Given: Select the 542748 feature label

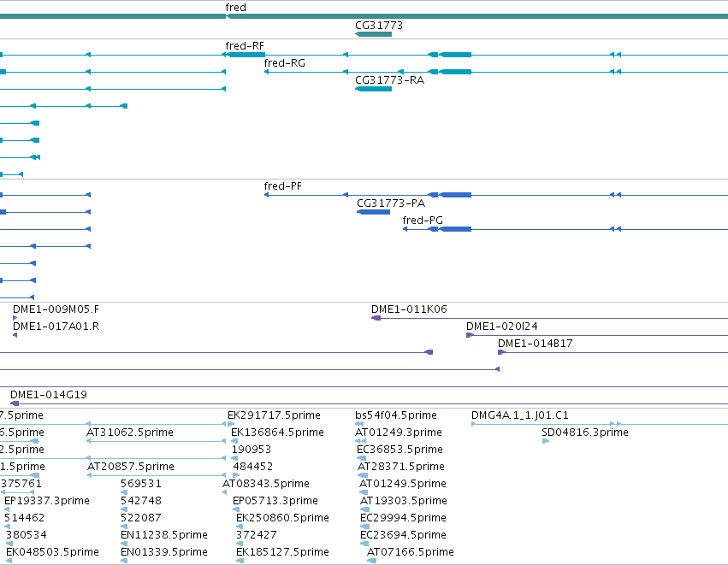Looking at the screenshot, I should point(141,501).
